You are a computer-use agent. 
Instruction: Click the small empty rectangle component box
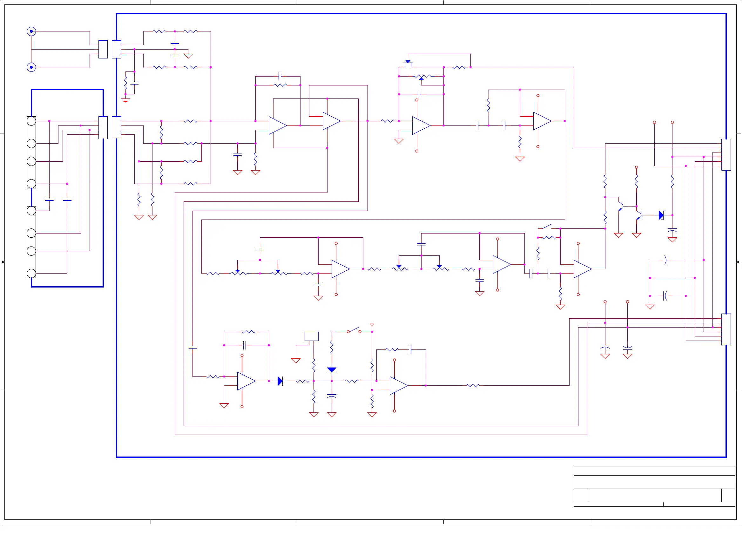pos(311,336)
